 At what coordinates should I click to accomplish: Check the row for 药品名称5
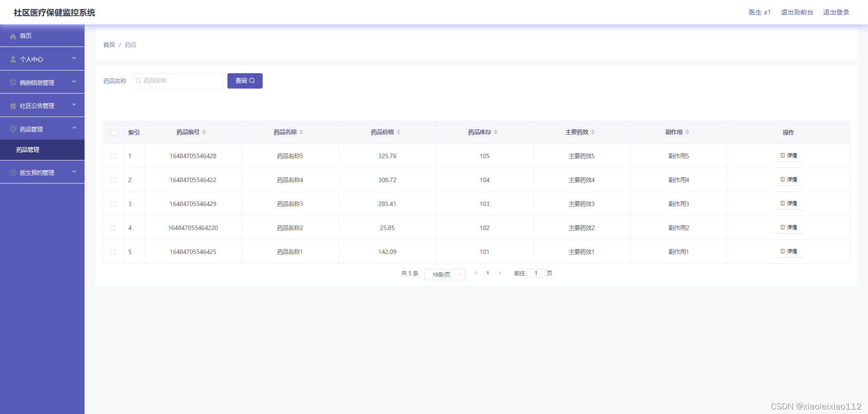pyautogui.click(x=113, y=156)
